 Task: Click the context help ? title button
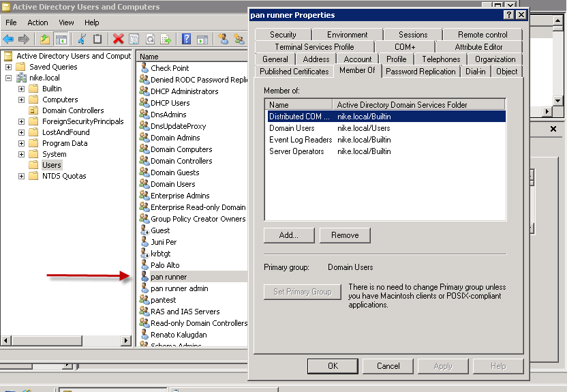(508, 14)
